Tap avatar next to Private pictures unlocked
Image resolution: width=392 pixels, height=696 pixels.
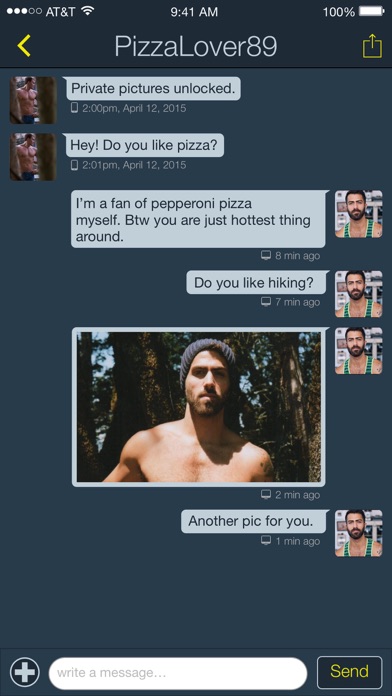click(33, 100)
